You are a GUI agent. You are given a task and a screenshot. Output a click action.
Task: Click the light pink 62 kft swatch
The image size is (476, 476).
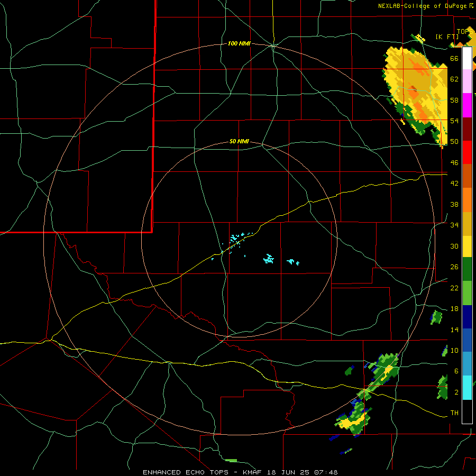tap(467, 81)
